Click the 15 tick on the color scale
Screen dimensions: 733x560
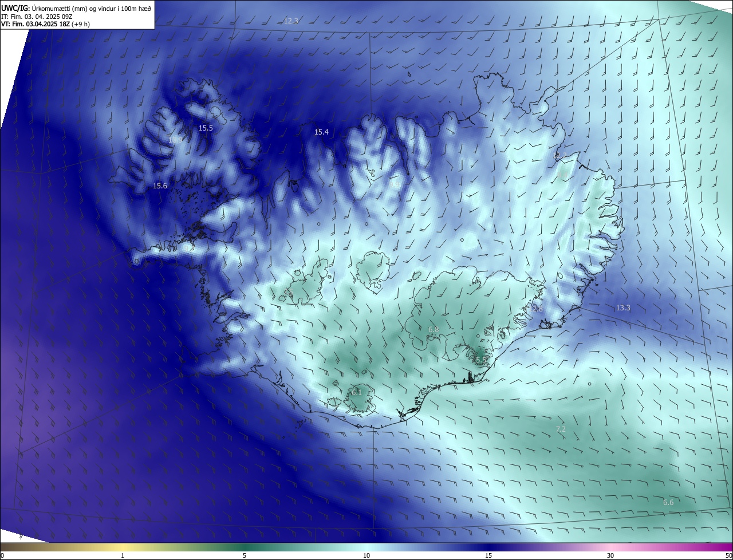[x=488, y=555]
